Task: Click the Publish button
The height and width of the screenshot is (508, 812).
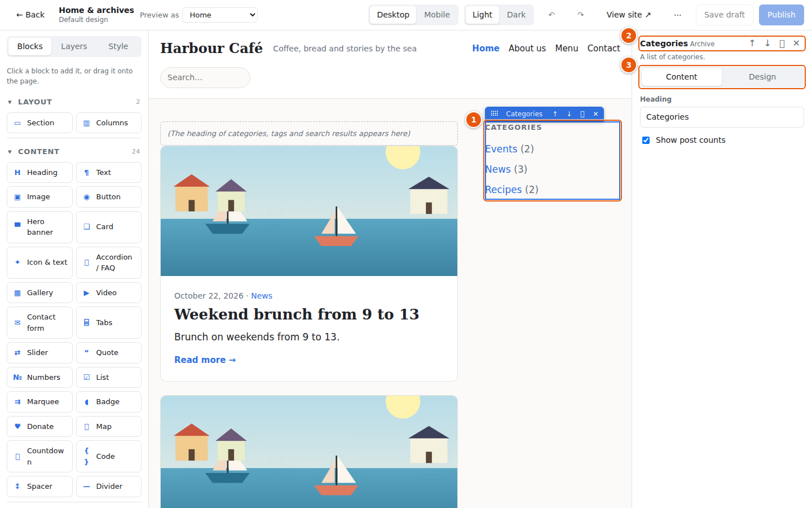Action: click(x=782, y=15)
